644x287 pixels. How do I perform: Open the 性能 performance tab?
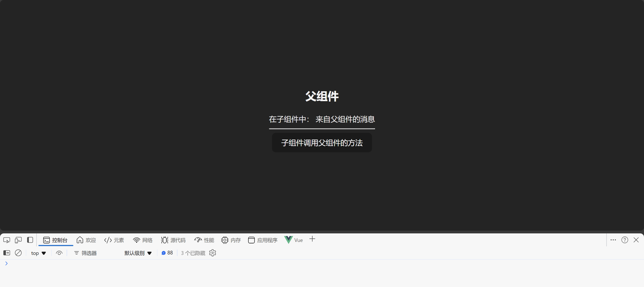pos(204,240)
